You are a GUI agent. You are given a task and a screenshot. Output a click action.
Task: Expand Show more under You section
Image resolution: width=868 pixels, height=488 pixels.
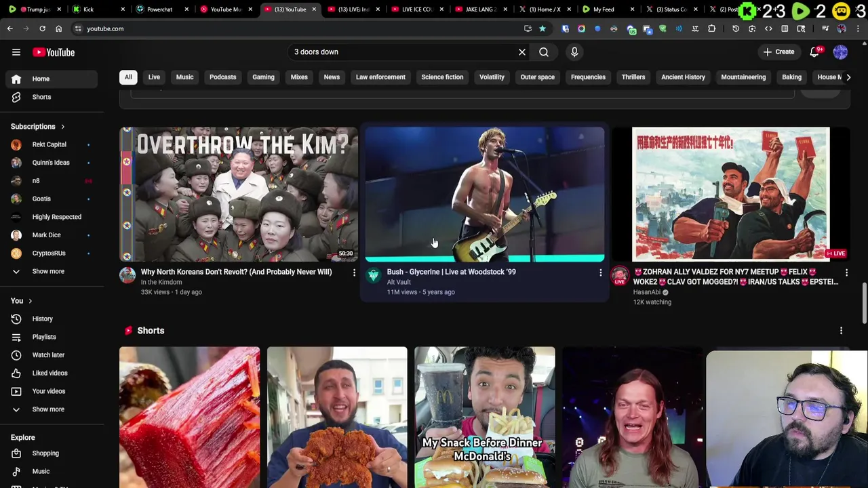pos(52,409)
